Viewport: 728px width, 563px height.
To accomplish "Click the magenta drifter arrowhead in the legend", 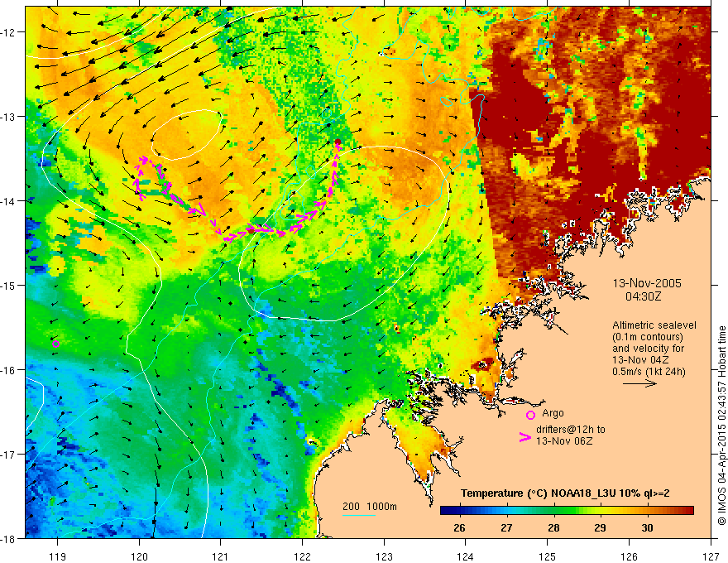I will point(525,437).
